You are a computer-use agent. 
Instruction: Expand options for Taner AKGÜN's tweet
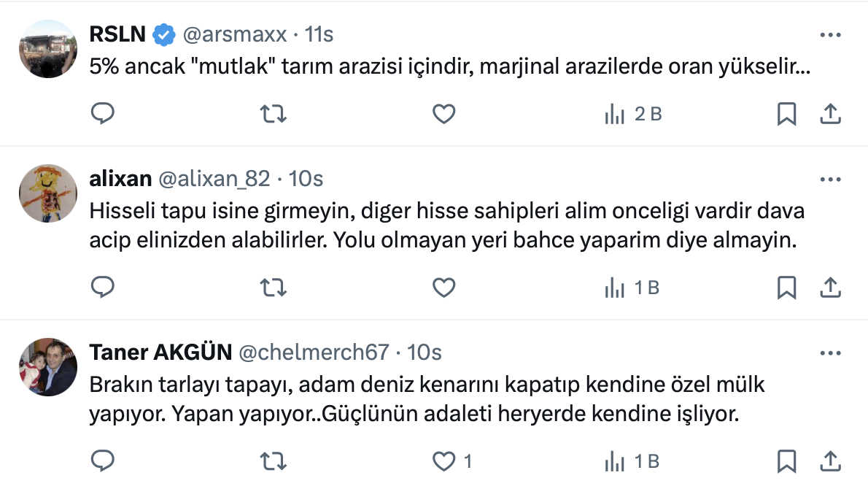point(831,353)
